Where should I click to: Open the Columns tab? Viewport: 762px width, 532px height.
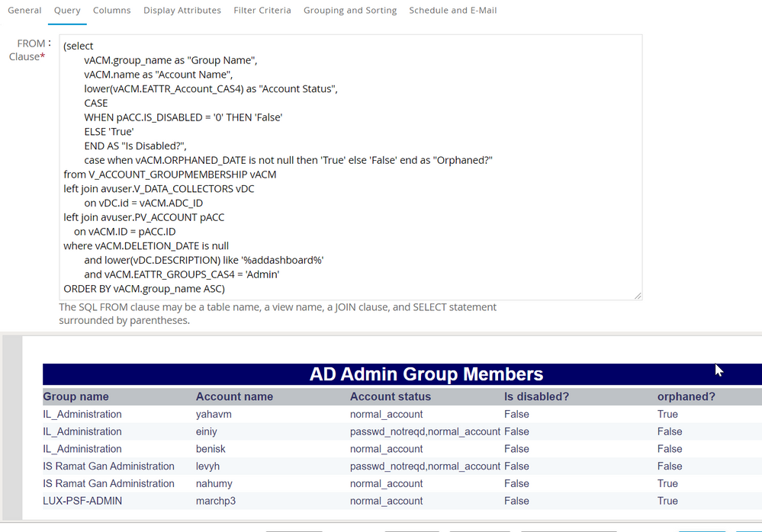[x=111, y=11]
